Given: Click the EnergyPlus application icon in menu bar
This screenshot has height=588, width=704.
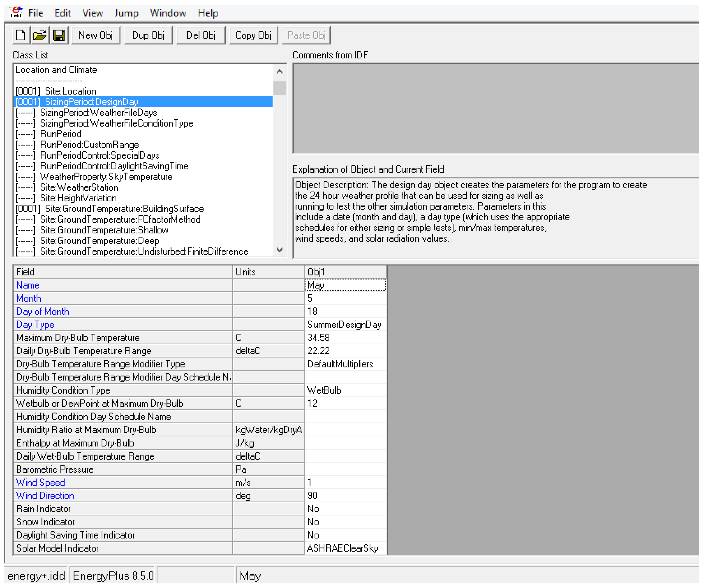Looking at the screenshot, I should 16,12.
